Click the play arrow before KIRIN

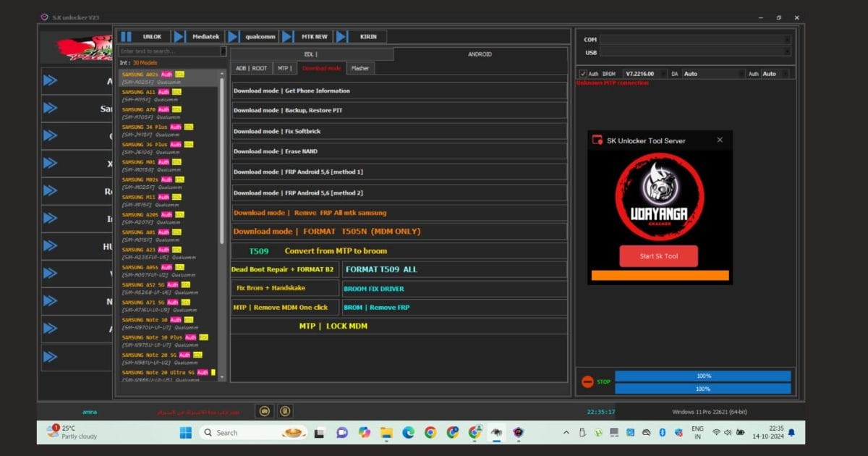pos(341,36)
